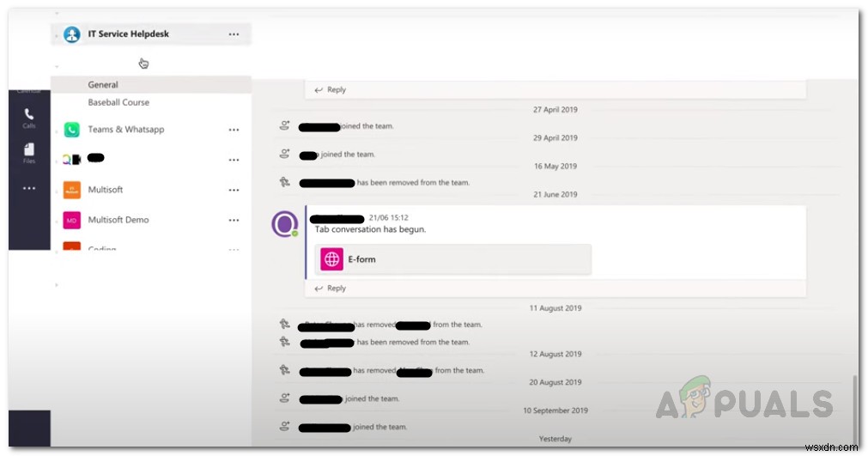Expand the Multisoft team arrow
The image size is (868, 456).
click(x=57, y=192)
